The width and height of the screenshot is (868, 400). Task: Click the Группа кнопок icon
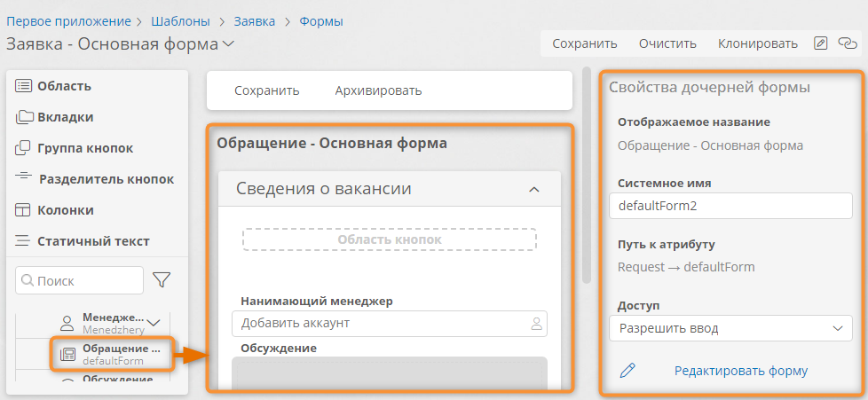23,148
